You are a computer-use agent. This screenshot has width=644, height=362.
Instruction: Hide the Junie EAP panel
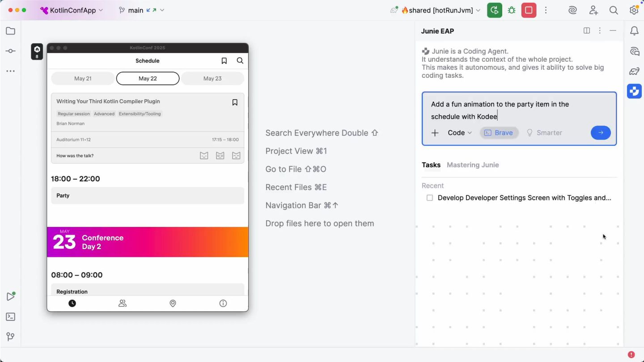(x=613, y=31)
